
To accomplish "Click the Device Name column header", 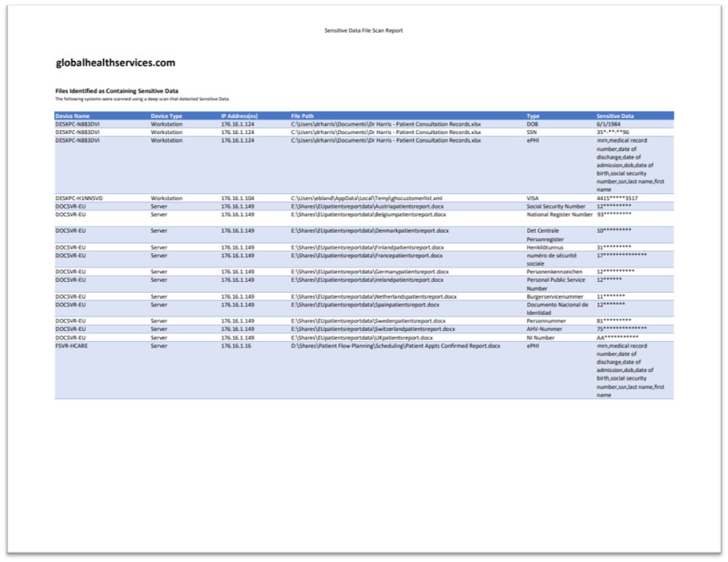I will (73, 116).
